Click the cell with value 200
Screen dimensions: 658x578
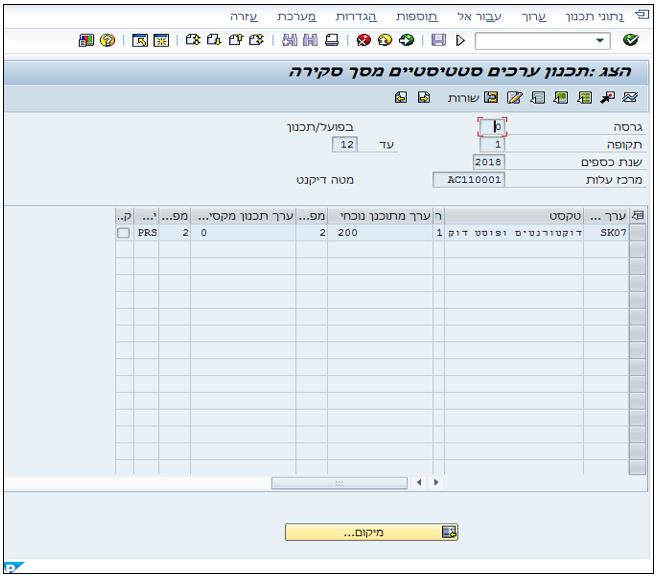coord(380,233)
